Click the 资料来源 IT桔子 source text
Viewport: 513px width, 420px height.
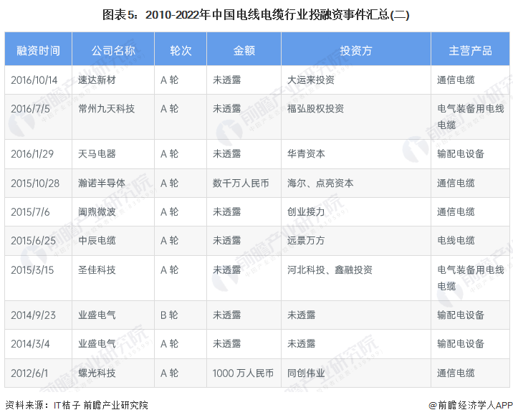77,405
